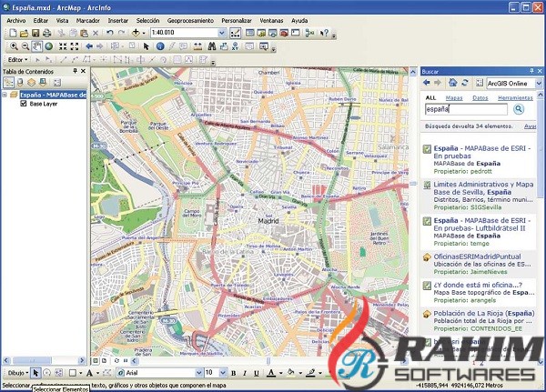This screenshot has width=546, height=392.
Task: Open the Personalizar menu
Action: coord(237,21)
